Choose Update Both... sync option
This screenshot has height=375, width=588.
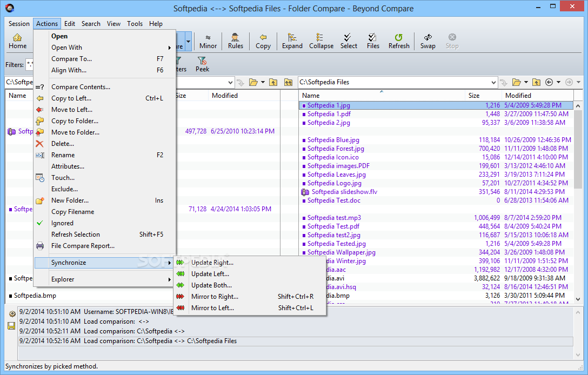point(250,285)
